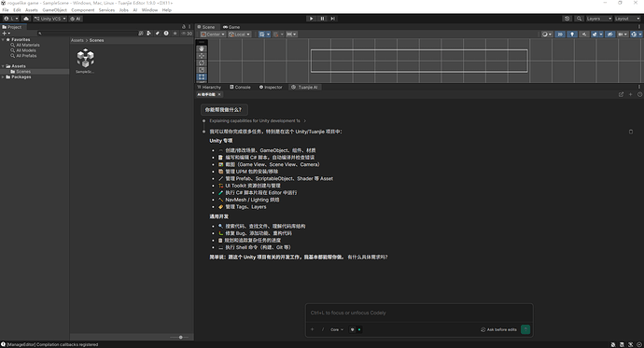Toggle 2D view mode

click(x=560, y=35)
